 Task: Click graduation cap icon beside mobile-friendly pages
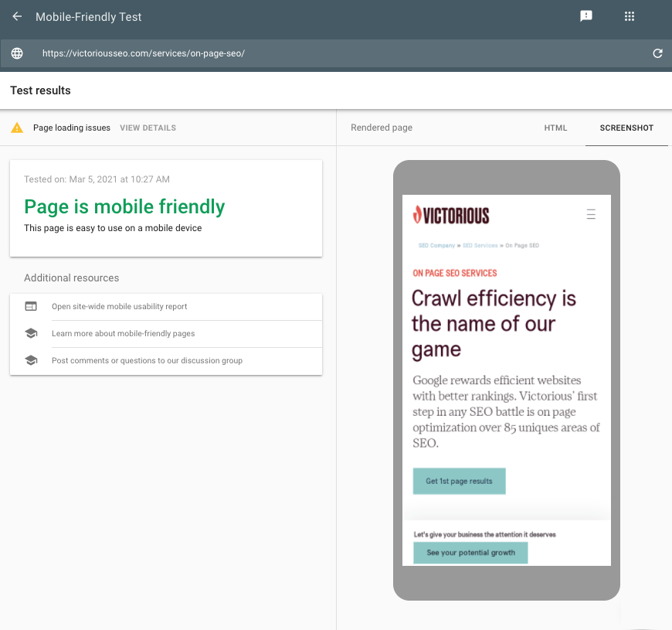point(31,333)
